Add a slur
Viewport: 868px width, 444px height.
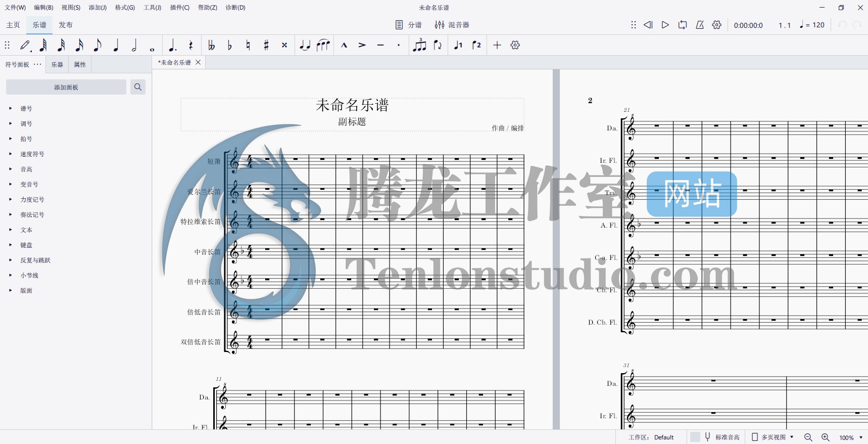click(323, 46)
